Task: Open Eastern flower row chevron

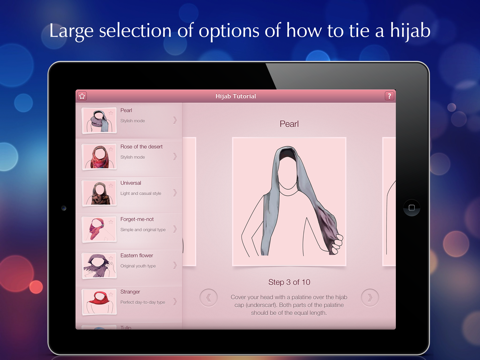Action: click(x=175, y=265)
